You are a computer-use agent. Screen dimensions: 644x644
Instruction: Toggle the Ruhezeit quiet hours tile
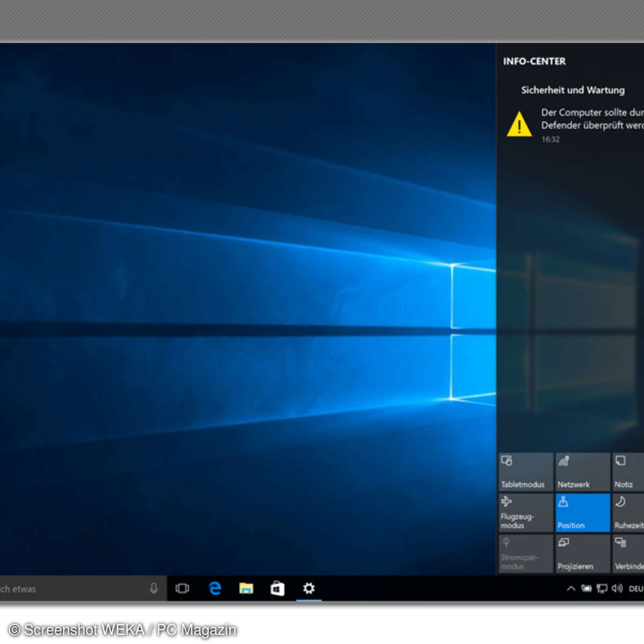pos(628,513)
